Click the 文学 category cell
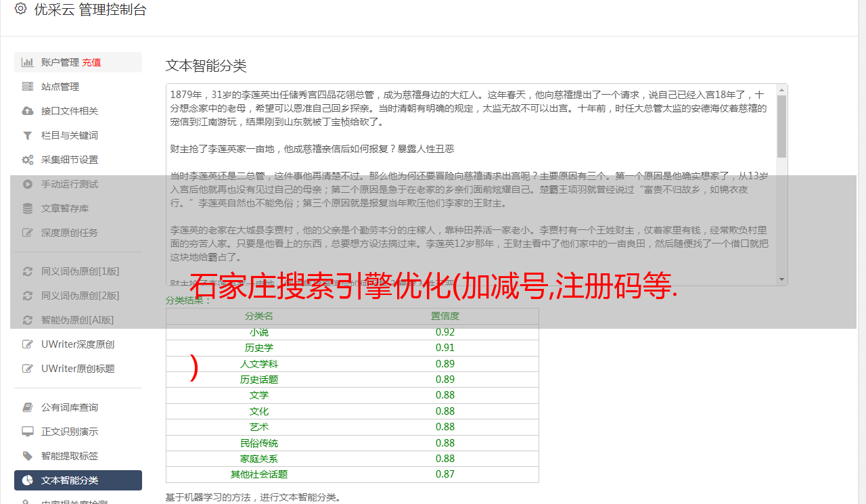 tap(259, 395)
